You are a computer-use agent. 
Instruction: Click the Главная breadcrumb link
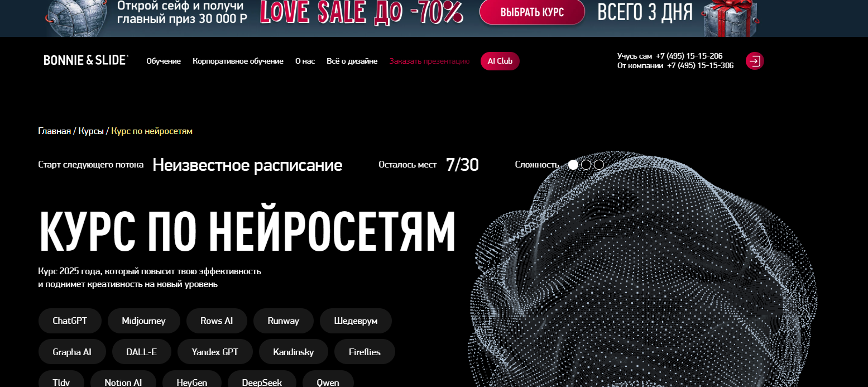(x=55, y=131)
